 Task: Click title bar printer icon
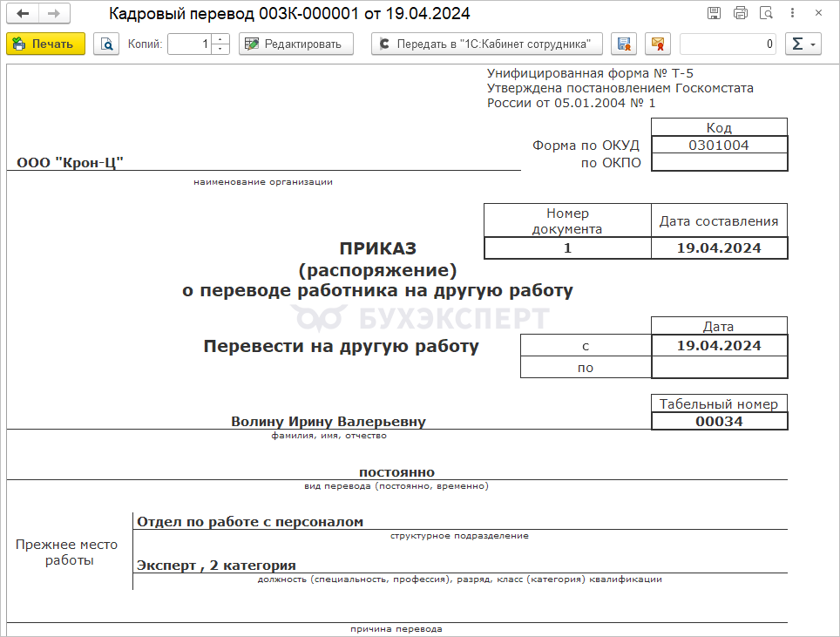coord(741,13)
